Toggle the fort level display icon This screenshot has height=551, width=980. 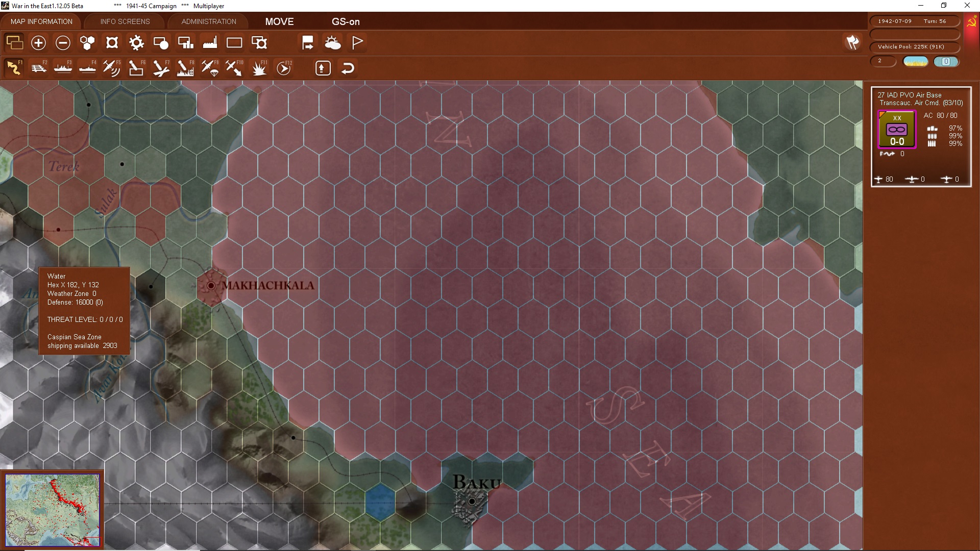112,43
